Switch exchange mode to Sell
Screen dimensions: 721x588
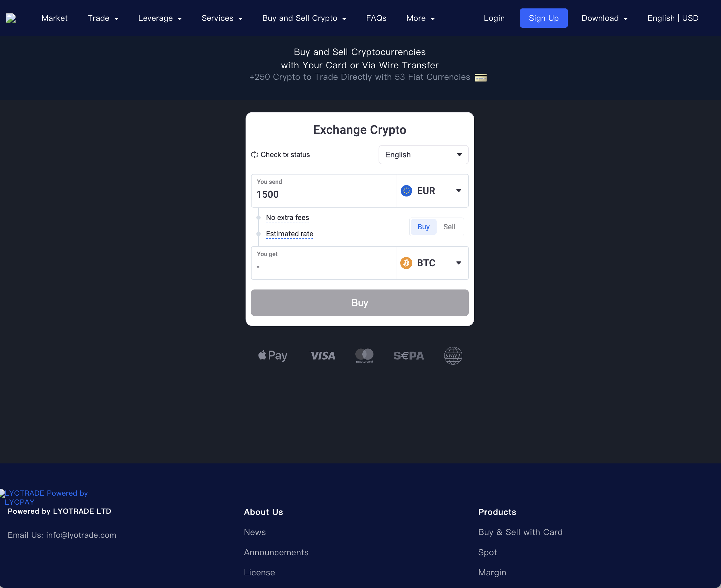(x=449, y=227)
